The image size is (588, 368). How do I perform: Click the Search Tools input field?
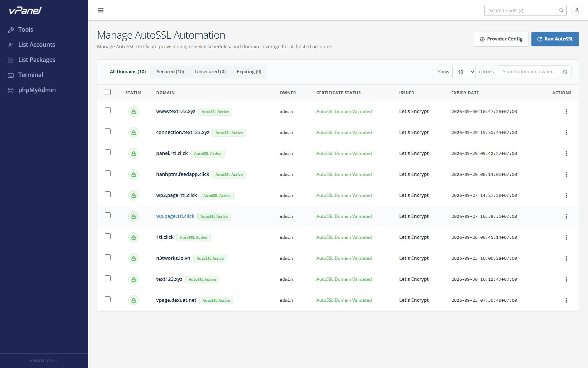tap(526, 10)
